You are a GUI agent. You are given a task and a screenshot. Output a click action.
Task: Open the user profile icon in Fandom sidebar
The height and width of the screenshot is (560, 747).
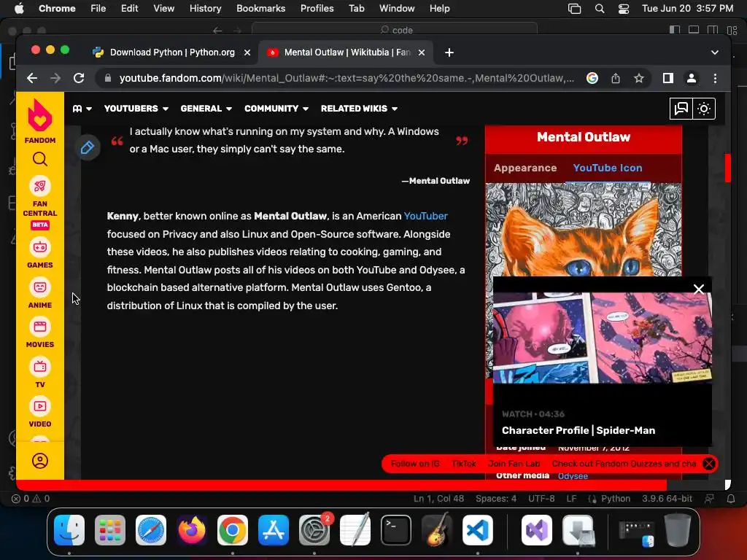tap(40, 461)
